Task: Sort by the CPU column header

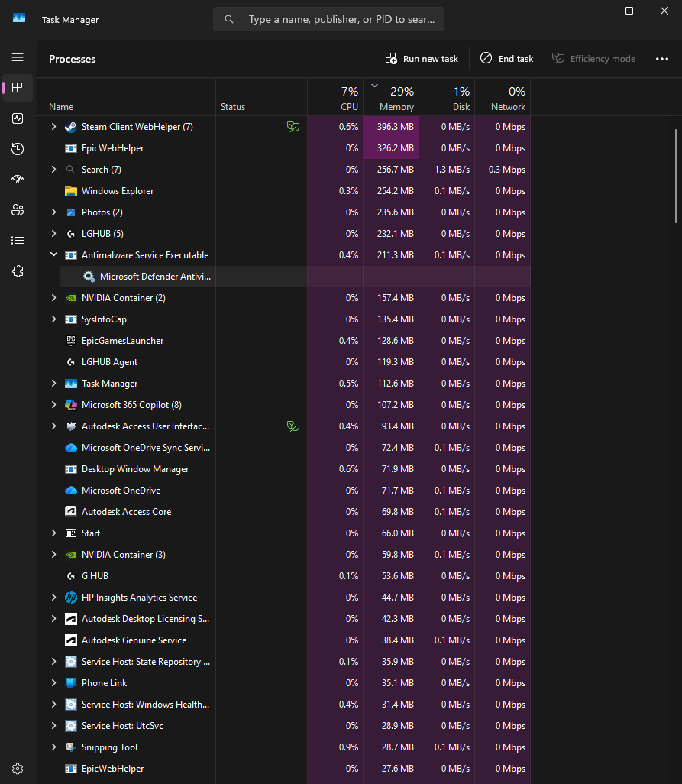Action: (x=335, y=98)
